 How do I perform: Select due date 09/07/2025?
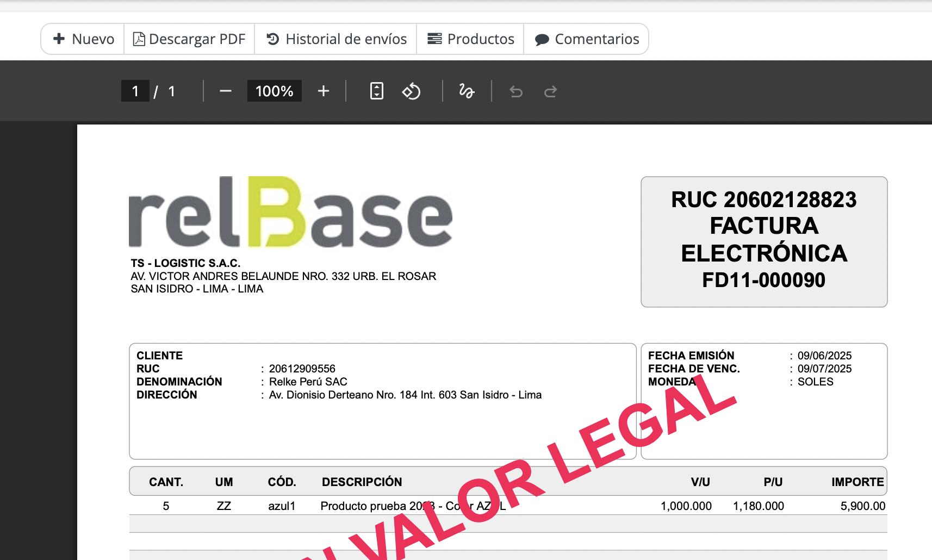point(824,369)
